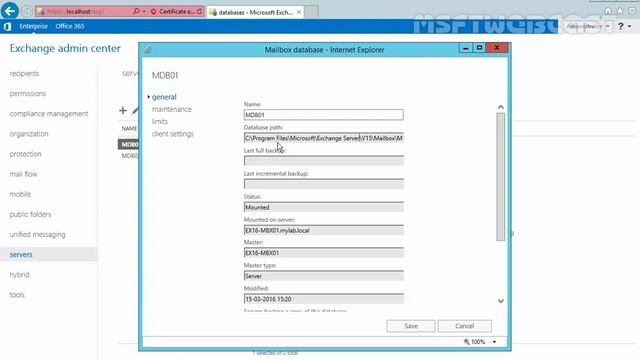Click the Master field showing EX16-MBX01
This screenshot has width=640, height=360.
pos(324,253)
